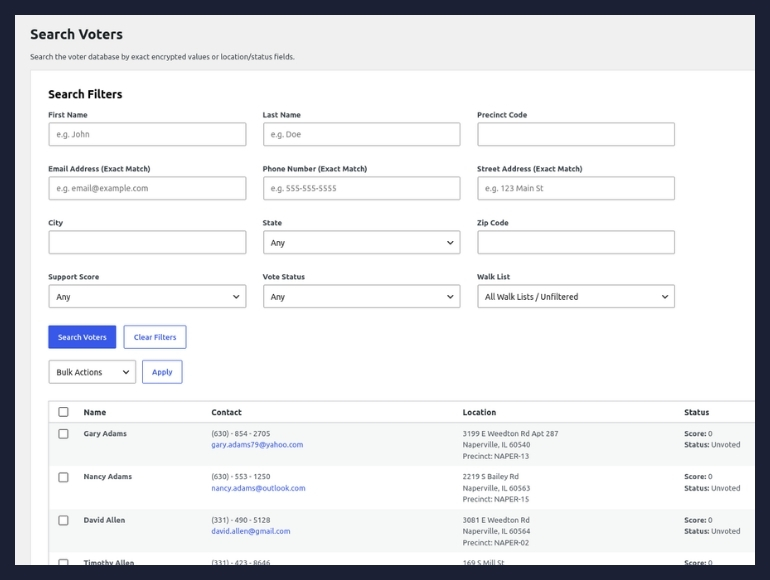This screenshot has width=770, height=580.
Task: Select the David Allen row checkbox
Action: [63, 520]
